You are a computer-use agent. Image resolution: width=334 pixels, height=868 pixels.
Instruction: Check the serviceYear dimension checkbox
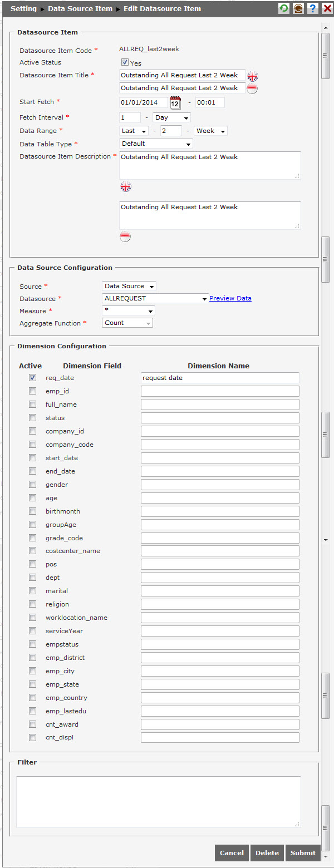point(32,631)
